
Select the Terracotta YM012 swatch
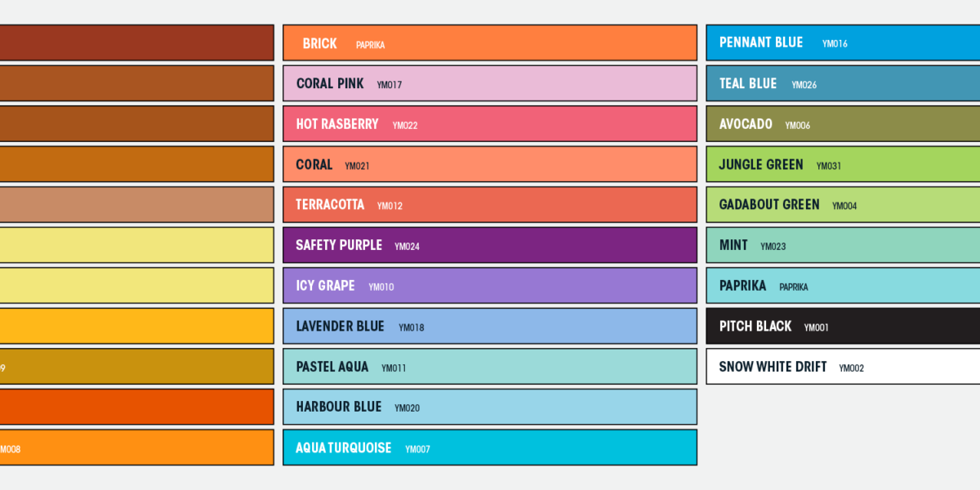tap(490, 205)
